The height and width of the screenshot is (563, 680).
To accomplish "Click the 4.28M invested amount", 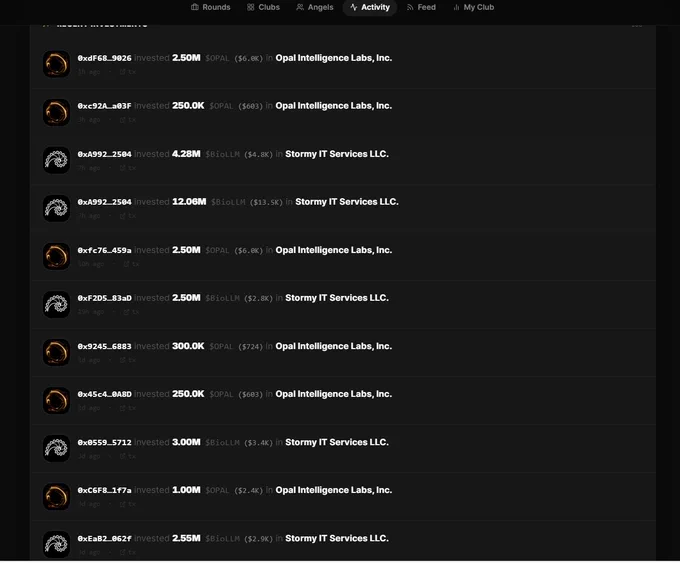I will [x=186, y=154].
